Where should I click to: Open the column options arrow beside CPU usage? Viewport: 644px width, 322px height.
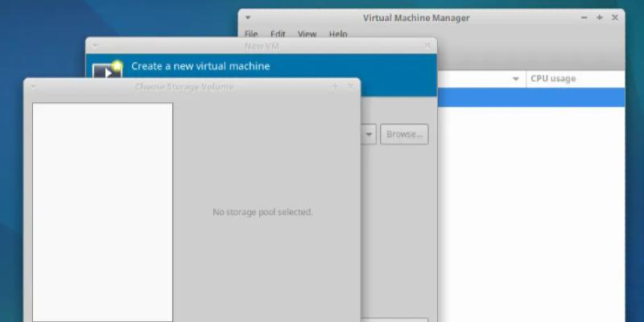[x=516, y=79]
